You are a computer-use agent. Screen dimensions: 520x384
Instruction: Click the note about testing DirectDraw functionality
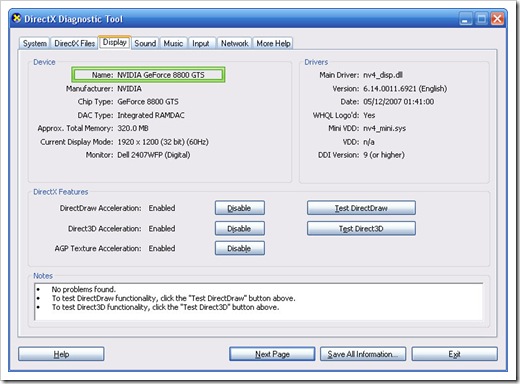pyautogui.click(x=173, y=298)
